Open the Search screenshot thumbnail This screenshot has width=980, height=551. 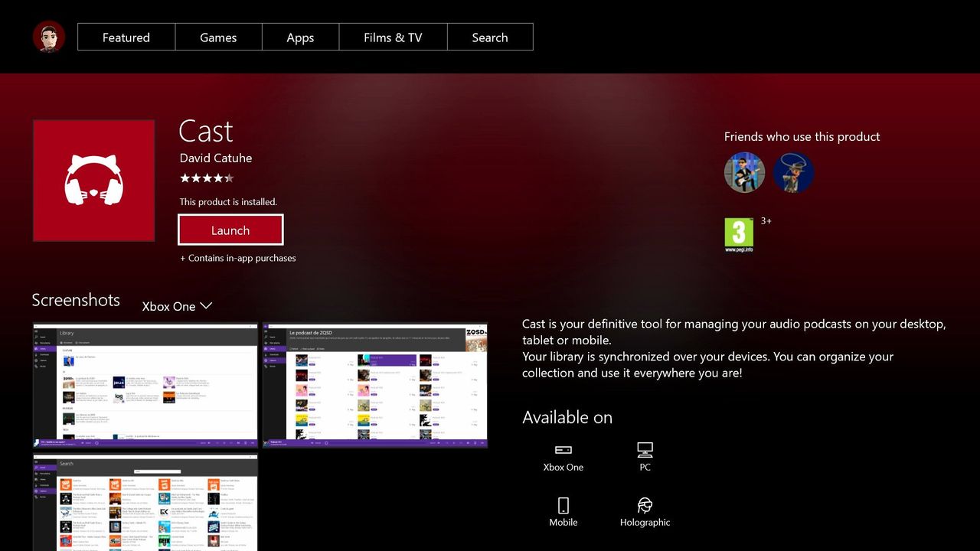tap(145, 502)
